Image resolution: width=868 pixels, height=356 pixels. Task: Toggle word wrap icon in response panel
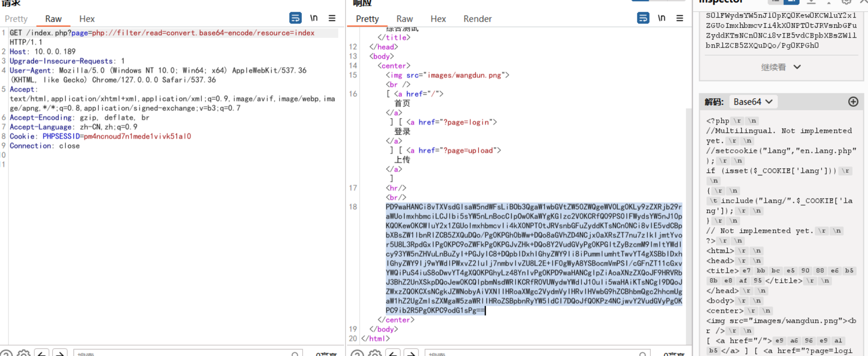coord(643,18)
